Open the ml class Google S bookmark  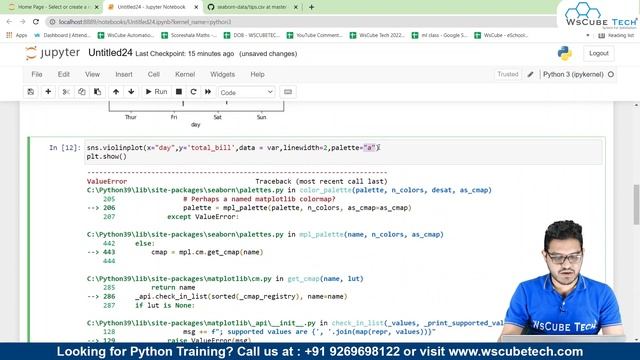pos(440,36)
